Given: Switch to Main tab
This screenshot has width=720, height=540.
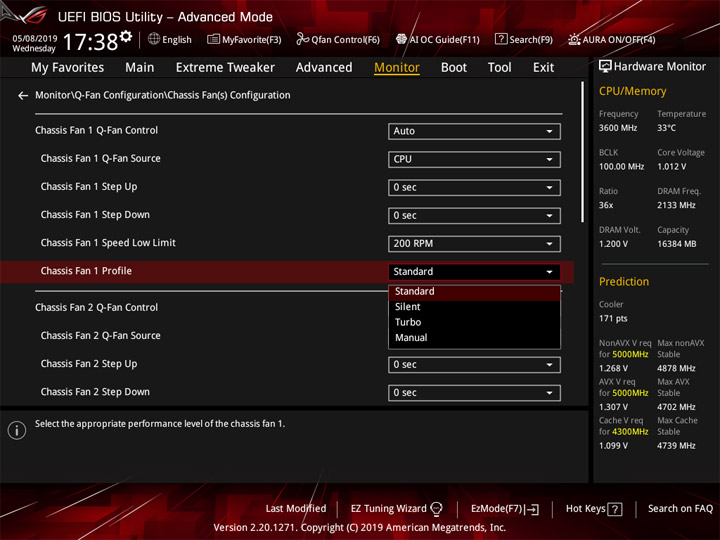Looking at the screenshot, I should point(140,68).
